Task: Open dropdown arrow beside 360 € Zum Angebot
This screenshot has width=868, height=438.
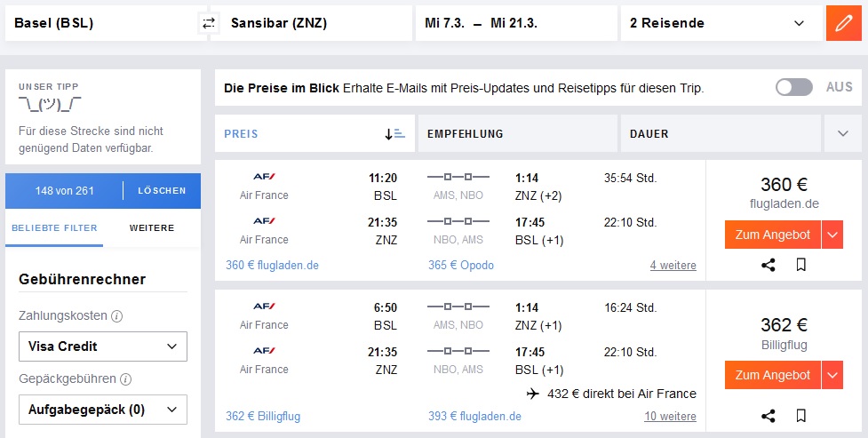Action: 832,235
